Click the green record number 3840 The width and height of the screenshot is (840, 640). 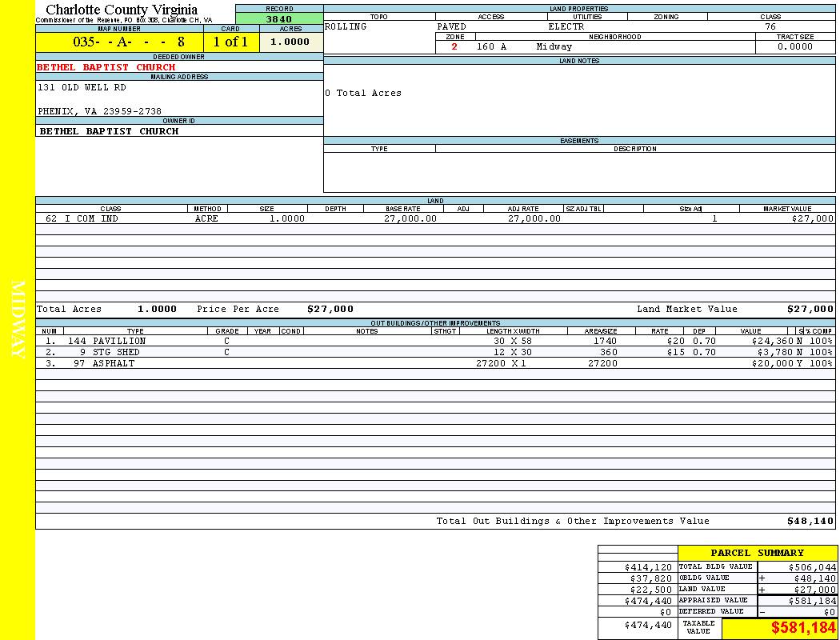(x=278, y=19)
